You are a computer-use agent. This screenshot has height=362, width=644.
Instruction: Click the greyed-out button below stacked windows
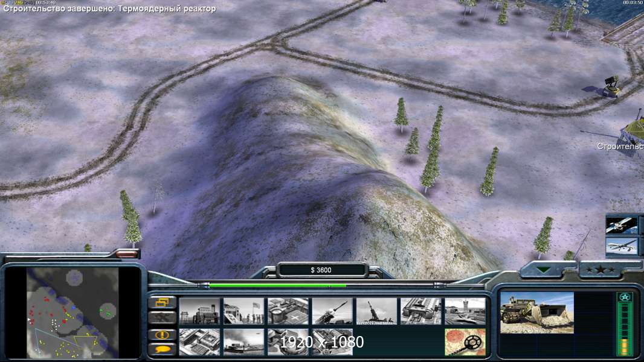pos(163,317)
